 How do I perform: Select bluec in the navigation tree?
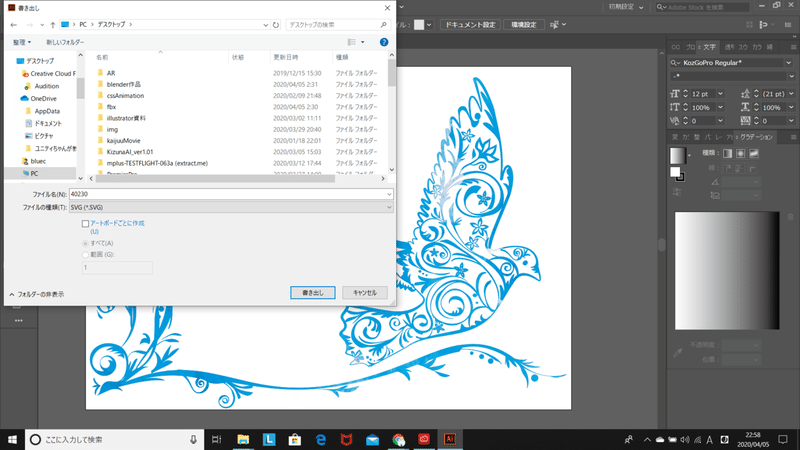(x=38, y=161)
